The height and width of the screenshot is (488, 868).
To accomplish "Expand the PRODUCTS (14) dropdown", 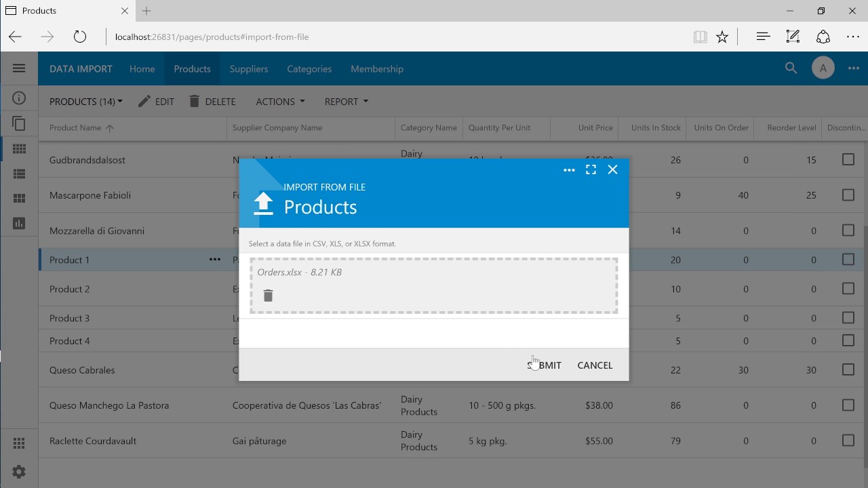I will pyautogui.click(x=86, y=102).
